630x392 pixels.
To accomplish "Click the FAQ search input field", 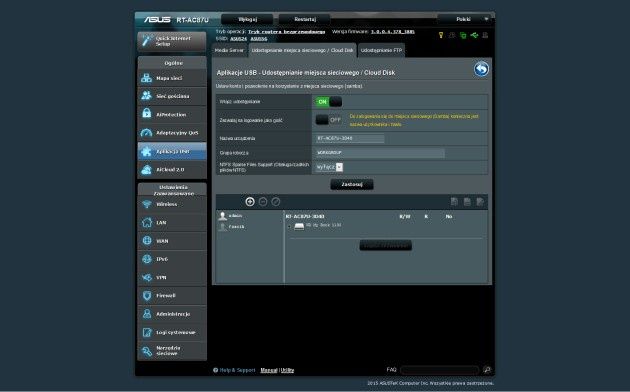I will point(440,370).
